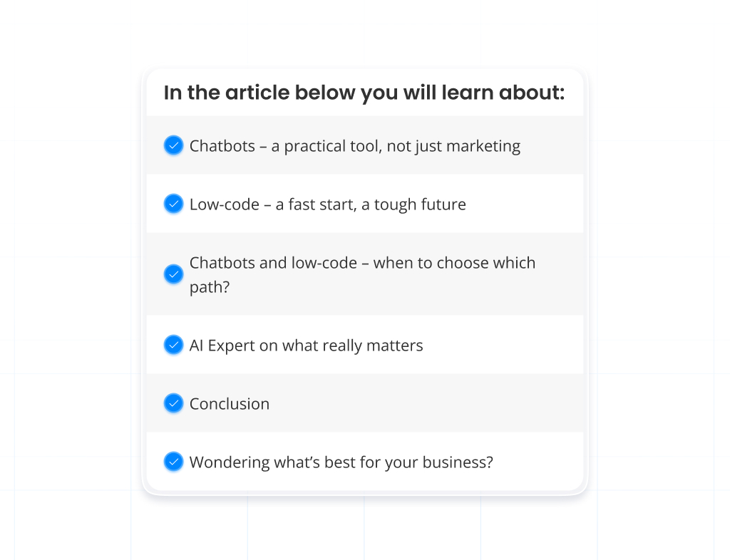Click the white row with the Low-code entry

coord(365,204)
